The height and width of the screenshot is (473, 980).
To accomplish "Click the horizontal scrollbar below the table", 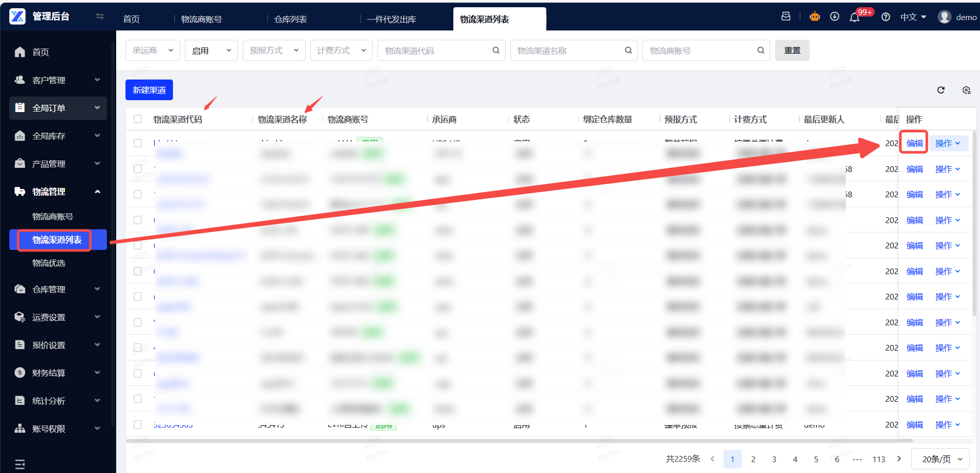I will point(519,441).
